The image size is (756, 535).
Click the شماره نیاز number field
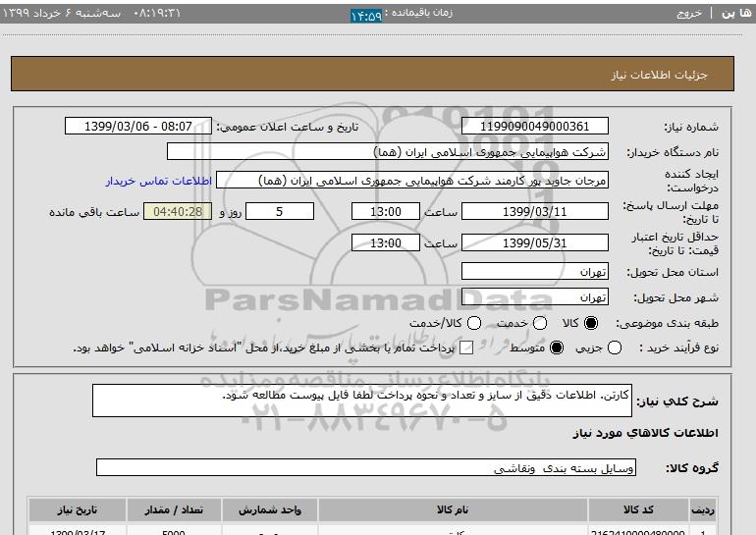[x=535, y=126]
